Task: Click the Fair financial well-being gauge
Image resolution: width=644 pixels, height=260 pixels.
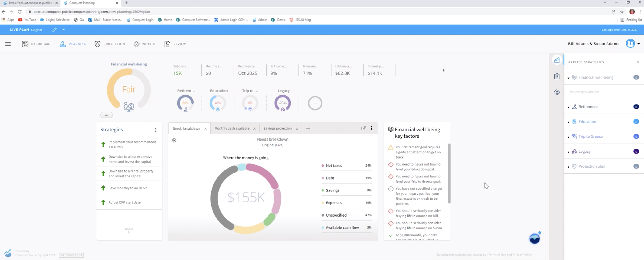Action: click(x=129, y=90)
